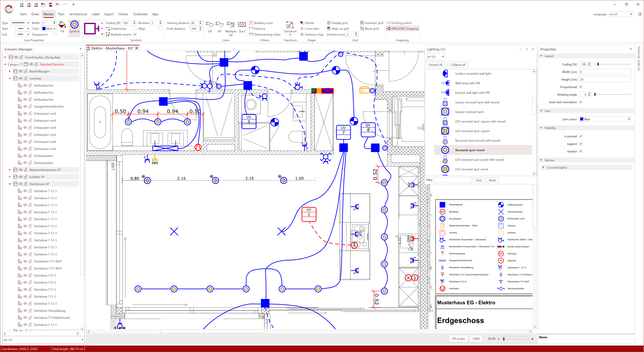Hide the Spiegelschrankleuchte layer eye icon
This screenshot has height=352, width=644.
25,107
